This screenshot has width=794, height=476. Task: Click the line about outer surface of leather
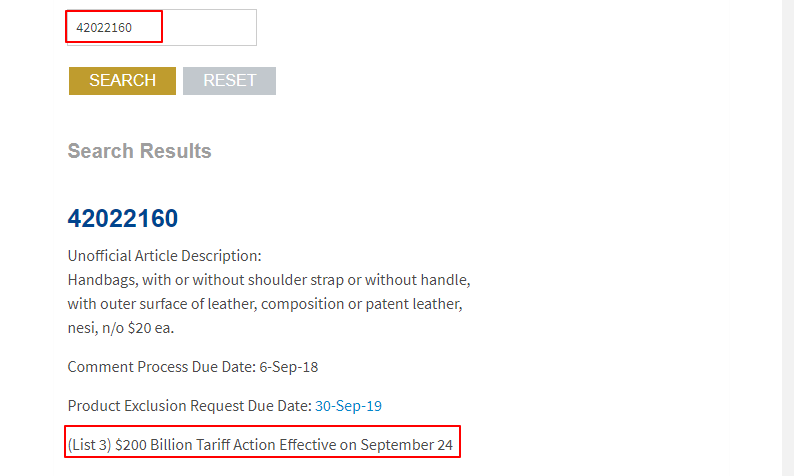coord(264,303)
